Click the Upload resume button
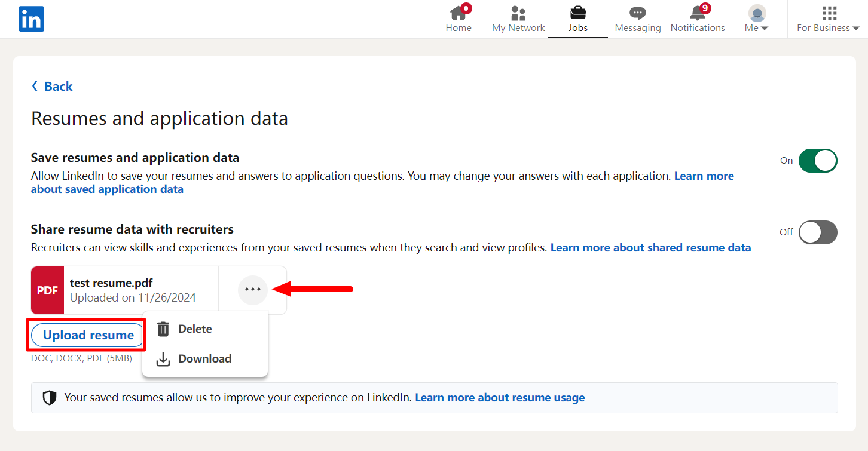Screen dimensions: 868x451 (86, 335)
